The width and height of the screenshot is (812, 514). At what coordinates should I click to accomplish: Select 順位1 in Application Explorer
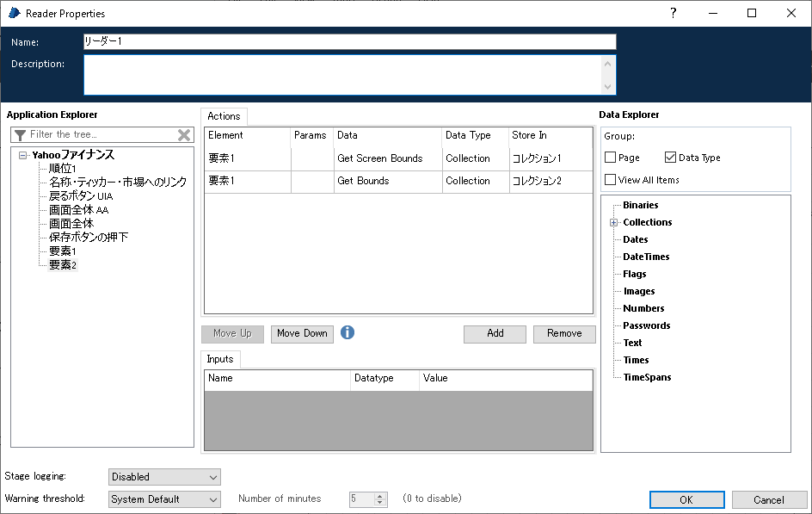point(63,169)
